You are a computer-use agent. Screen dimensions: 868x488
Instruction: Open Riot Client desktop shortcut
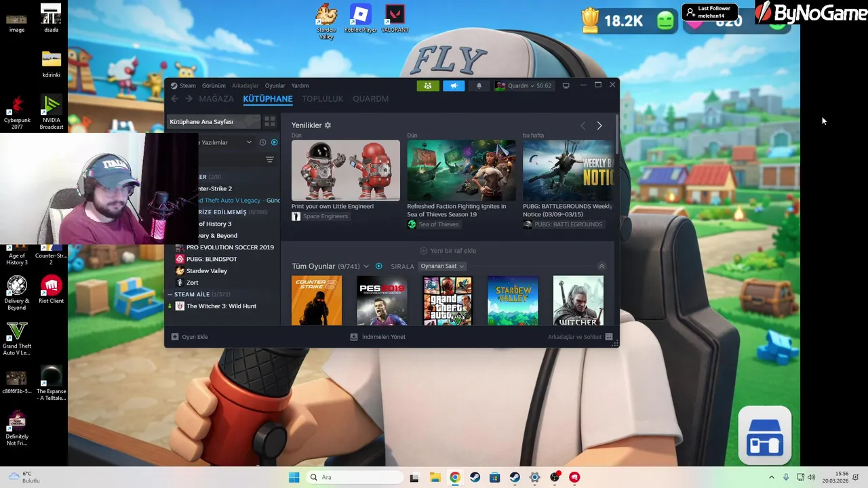tap(52, 289)
